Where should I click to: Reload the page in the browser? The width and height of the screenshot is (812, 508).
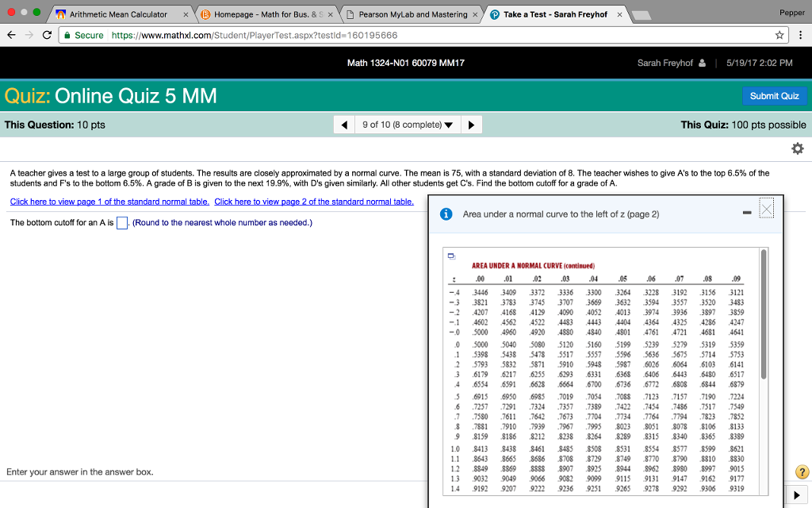click(49, 36)
